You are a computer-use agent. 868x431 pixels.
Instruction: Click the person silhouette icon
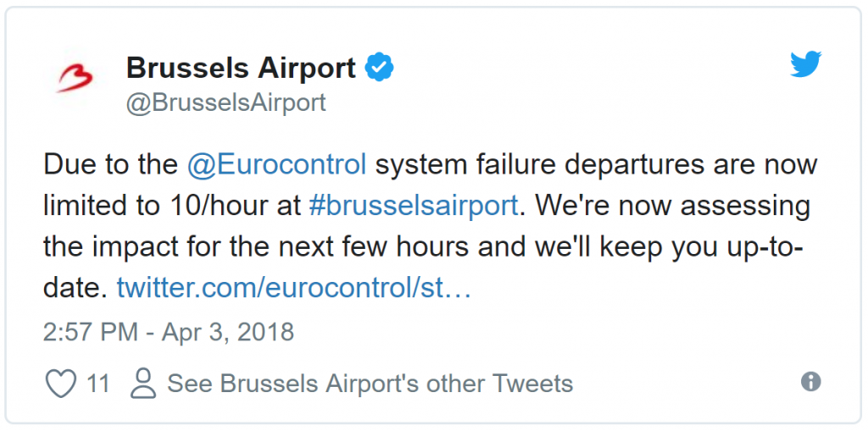143,384
